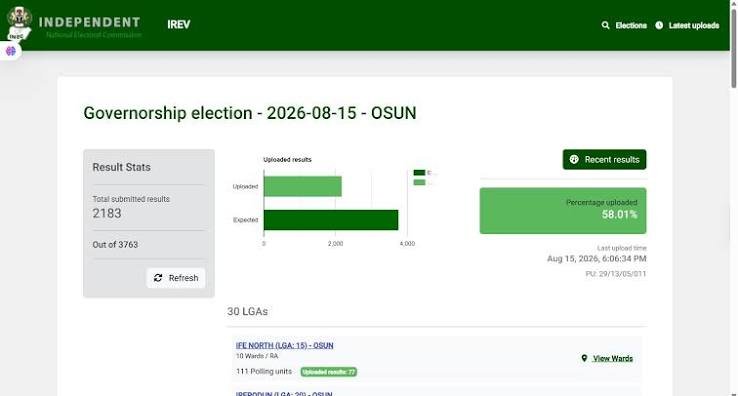Click the page vertical scrollbar thumb

tap(733, 47)
